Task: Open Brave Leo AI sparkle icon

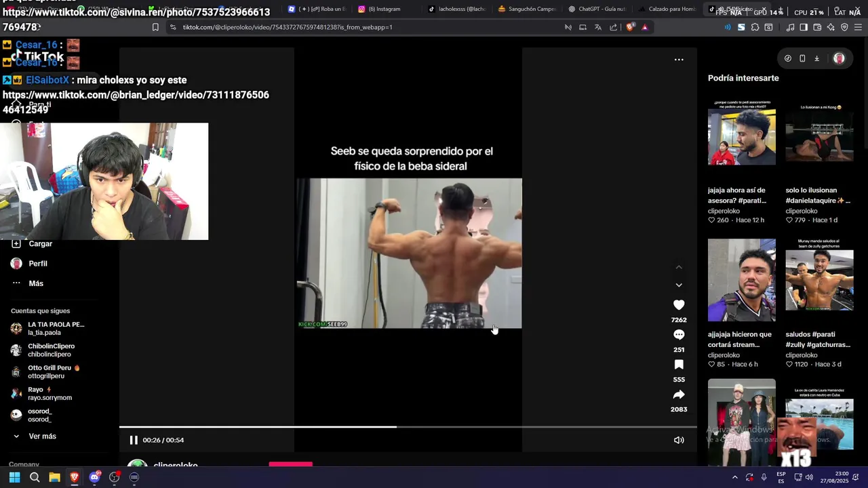Action: click(x=831, y=27)
